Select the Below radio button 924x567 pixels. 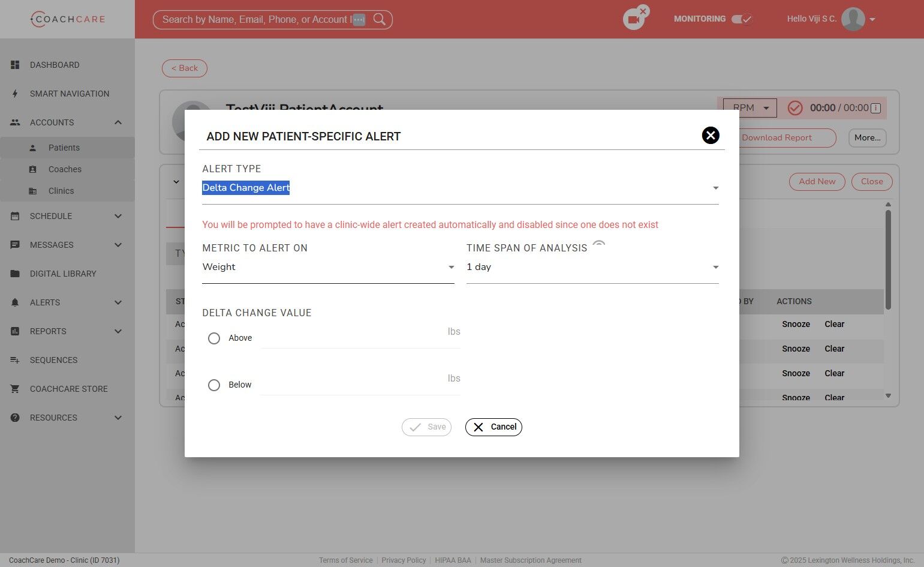click(x=214, y=385)
